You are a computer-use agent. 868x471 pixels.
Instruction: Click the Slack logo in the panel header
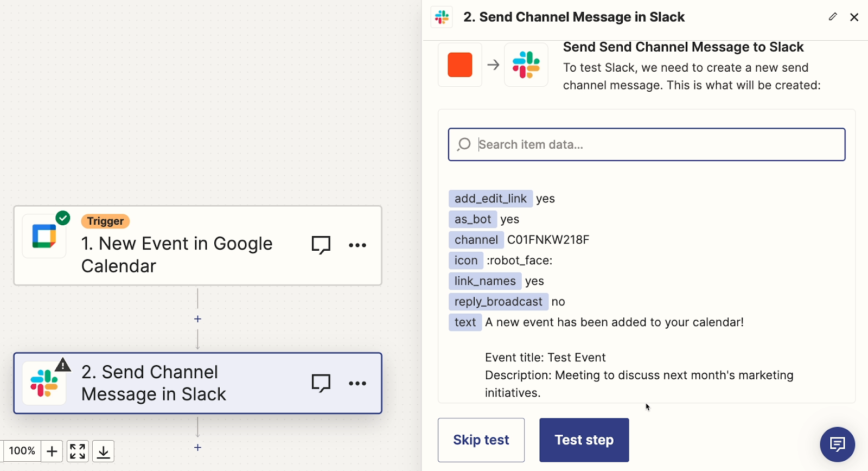[442, 17]
